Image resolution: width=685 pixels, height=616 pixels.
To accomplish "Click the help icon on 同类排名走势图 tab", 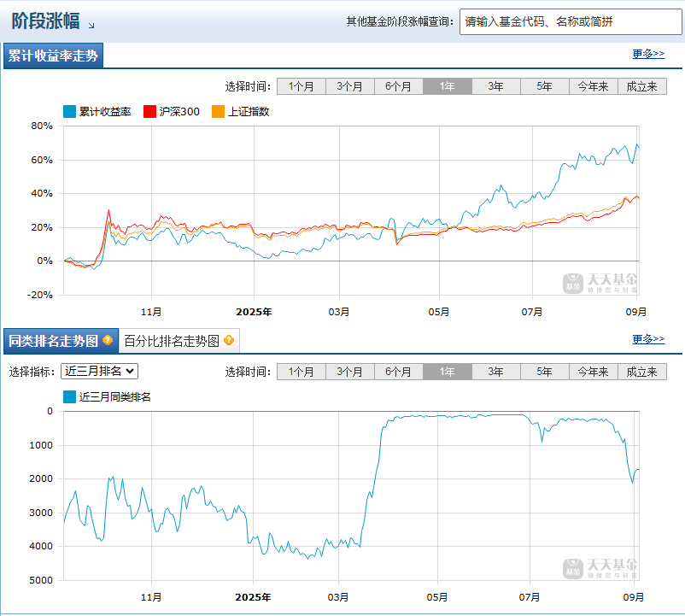I will click(x=108, y=340).
